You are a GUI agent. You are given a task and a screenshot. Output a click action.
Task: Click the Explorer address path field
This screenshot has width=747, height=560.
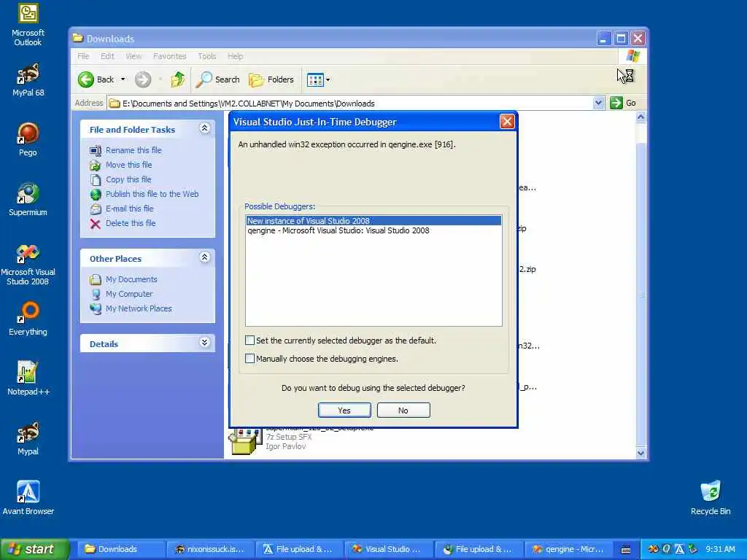(351, 104)
